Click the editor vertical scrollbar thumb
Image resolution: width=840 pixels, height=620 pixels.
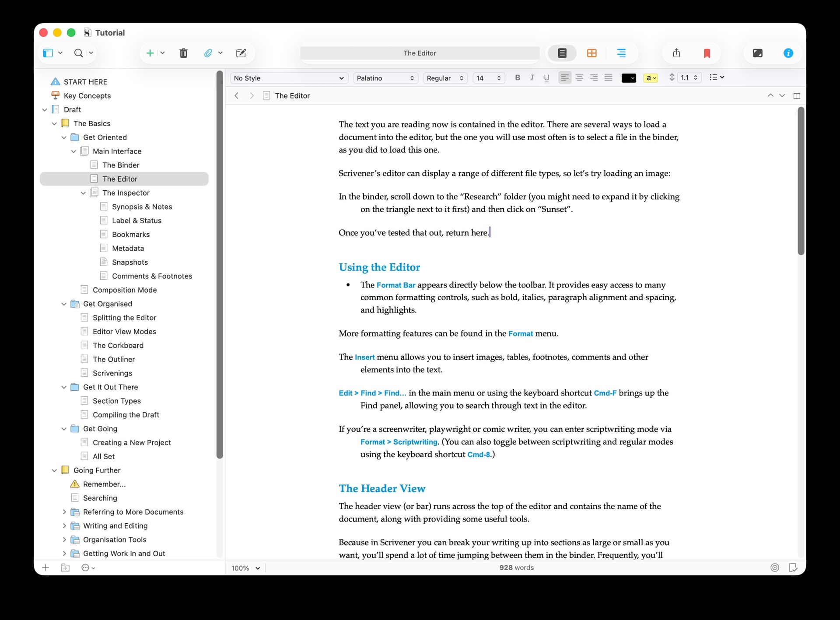click(x=801, y=181)
